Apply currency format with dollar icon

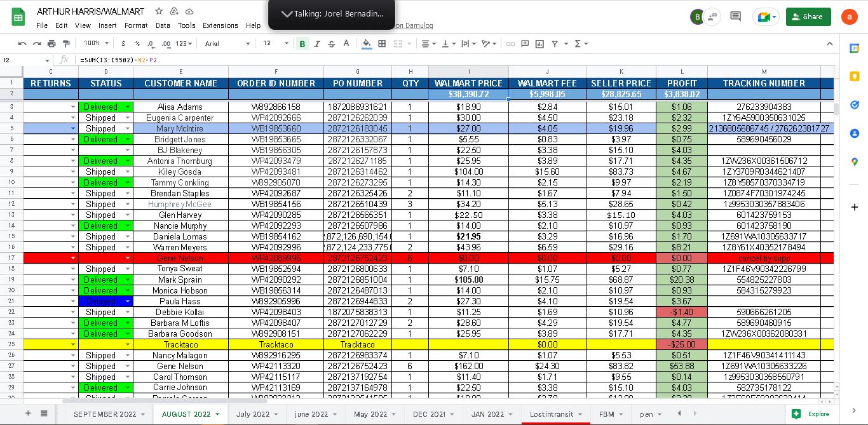coord(123,44)
